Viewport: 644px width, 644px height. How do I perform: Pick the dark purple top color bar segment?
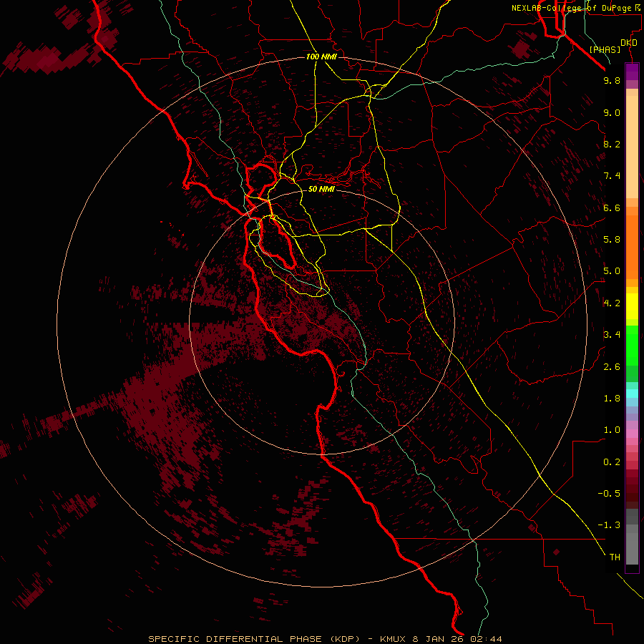(x=632, y=72)
